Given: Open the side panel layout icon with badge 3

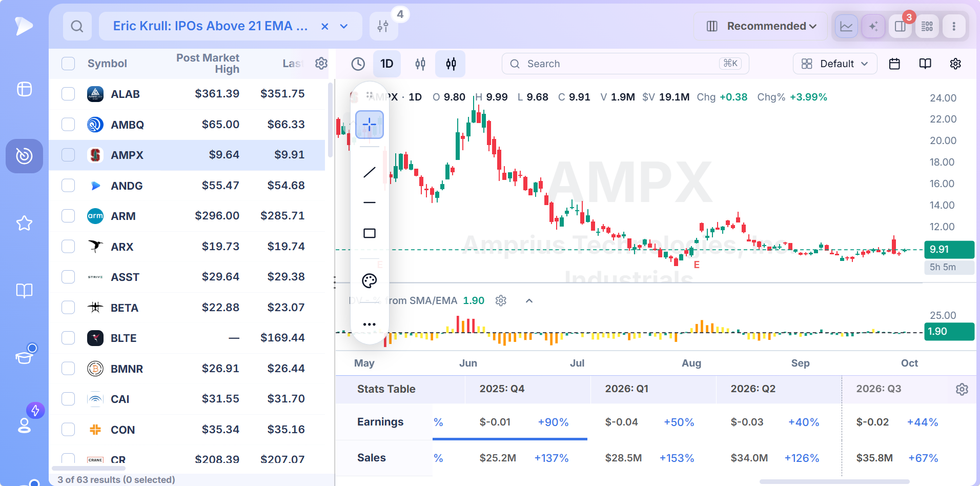Looking at the screenshot, I should [900, 26].
